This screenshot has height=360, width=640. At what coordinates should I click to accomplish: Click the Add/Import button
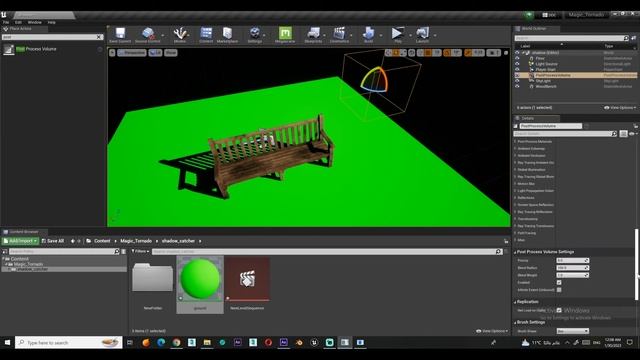(20, 241)
